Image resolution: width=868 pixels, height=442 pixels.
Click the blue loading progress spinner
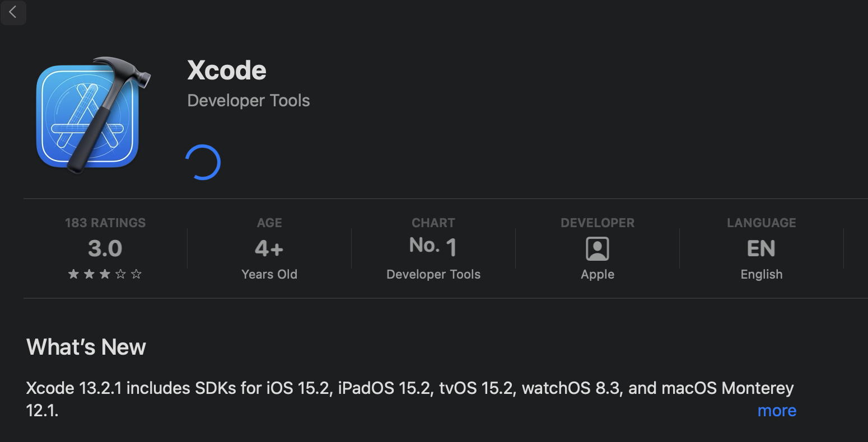pos(203,162)
